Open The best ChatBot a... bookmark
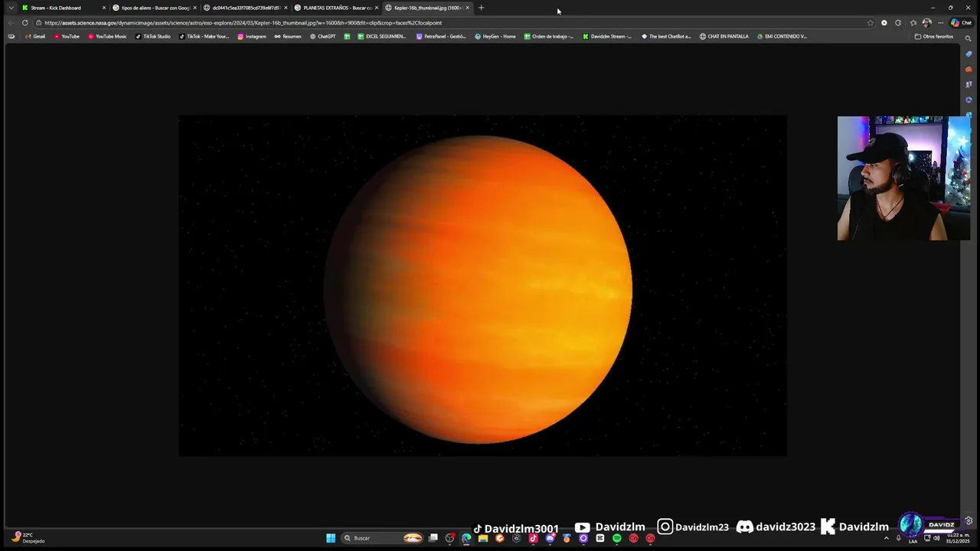 (666, 36)
